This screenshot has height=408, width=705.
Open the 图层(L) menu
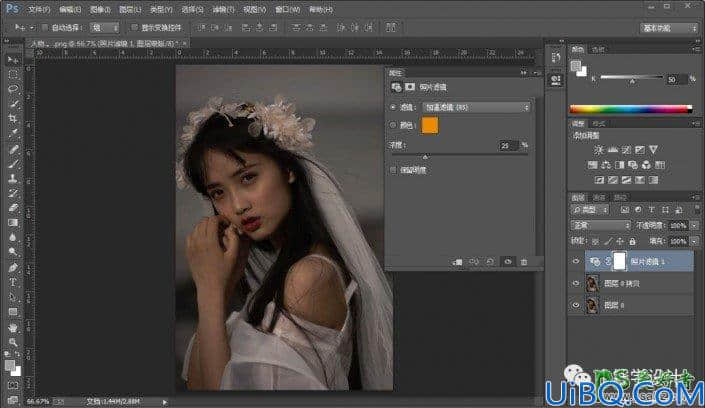point(130,9)
